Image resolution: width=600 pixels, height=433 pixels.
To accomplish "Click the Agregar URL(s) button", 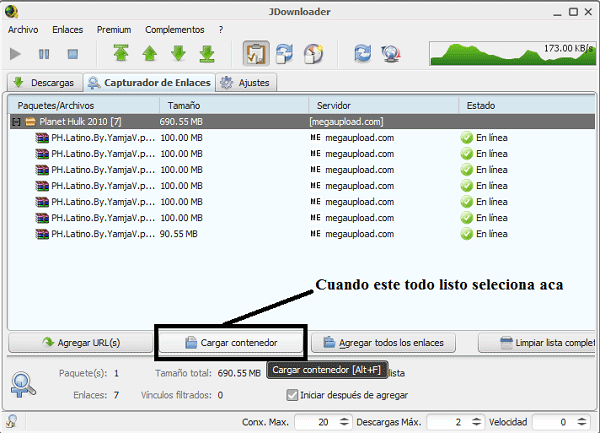I will pyautogui.click(x=81, y=342).
